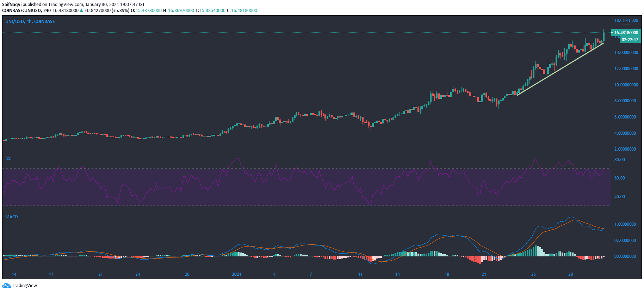This screenshot has height=292, width=644.
Task: Click the MACD 0.50000000 scale label
Action: [625, 241]
